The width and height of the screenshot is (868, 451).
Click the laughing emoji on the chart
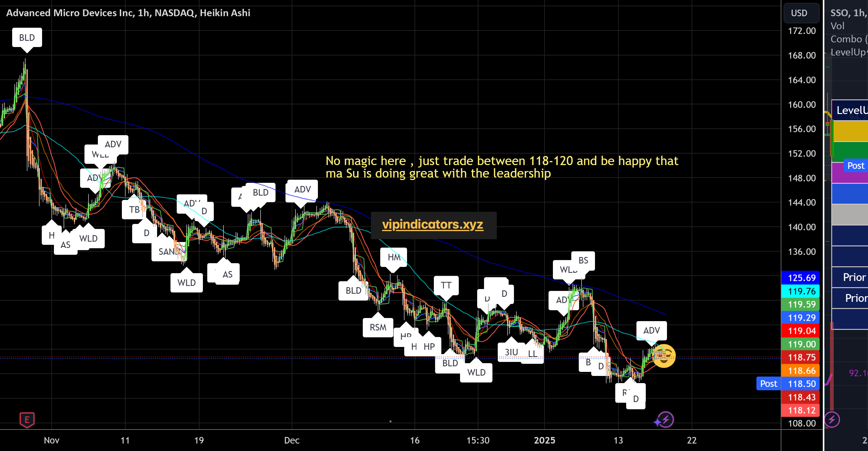click(x=664, y=356)
